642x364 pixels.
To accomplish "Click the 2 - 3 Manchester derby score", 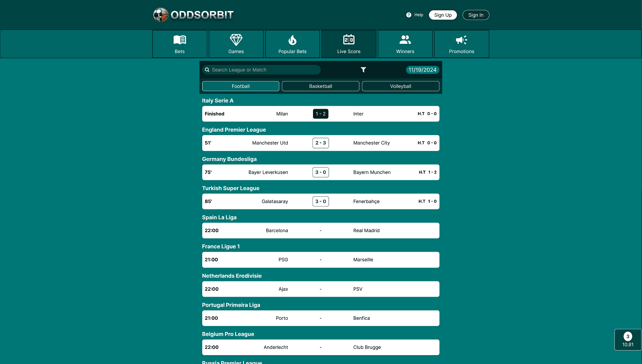I will click(321, 143).
